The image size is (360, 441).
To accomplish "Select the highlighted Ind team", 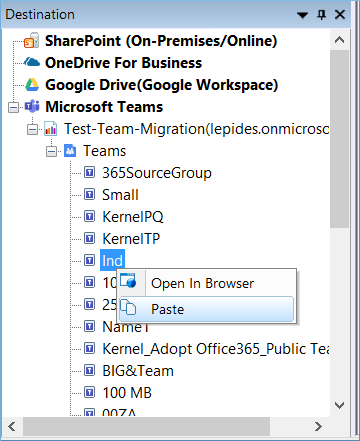I will 112,260.
